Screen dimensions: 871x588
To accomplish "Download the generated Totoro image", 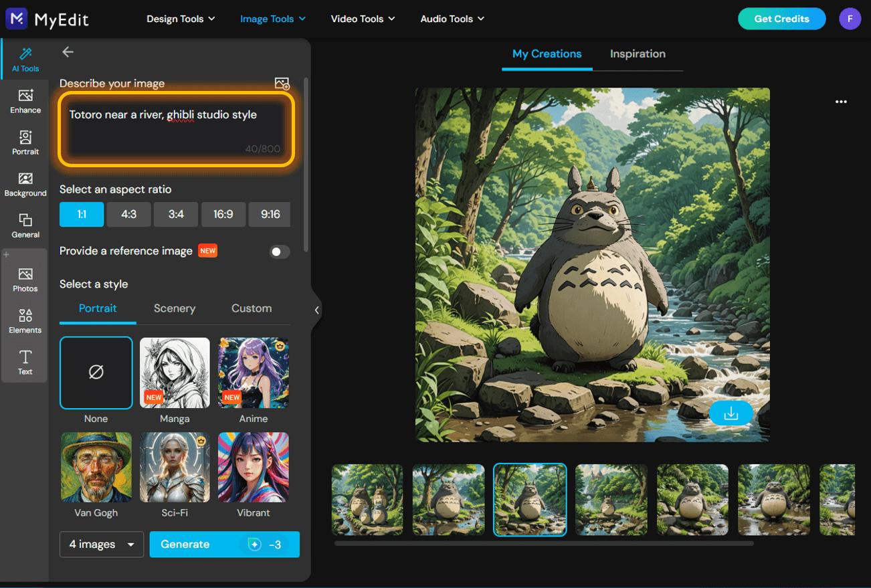I will point(731,413).
